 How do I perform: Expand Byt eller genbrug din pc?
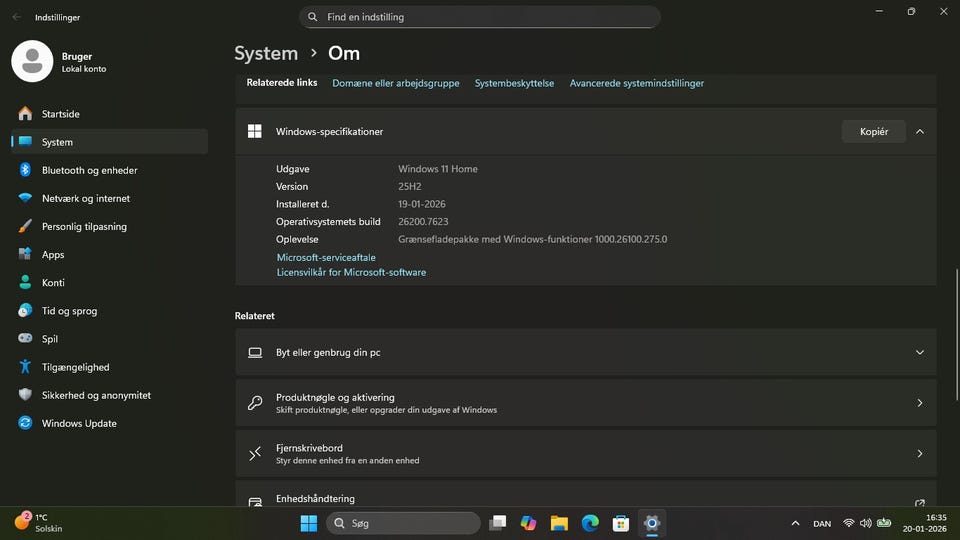pos(585,352)
